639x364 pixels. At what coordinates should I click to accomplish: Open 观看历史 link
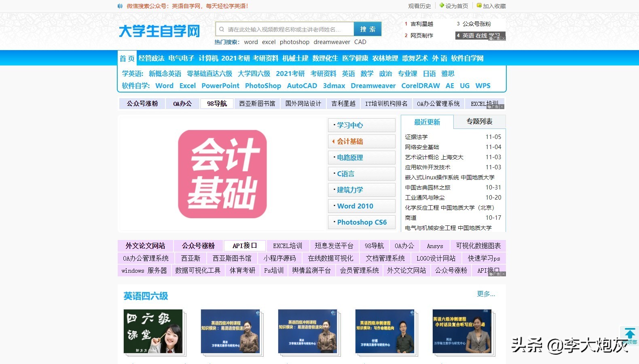(x=419, y=6)
